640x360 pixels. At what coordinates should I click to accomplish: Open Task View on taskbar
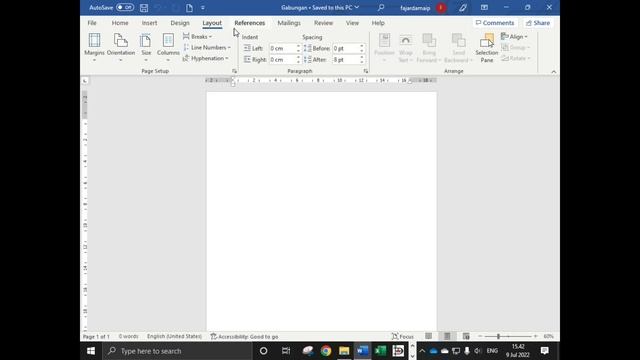(x=286, y=351)
